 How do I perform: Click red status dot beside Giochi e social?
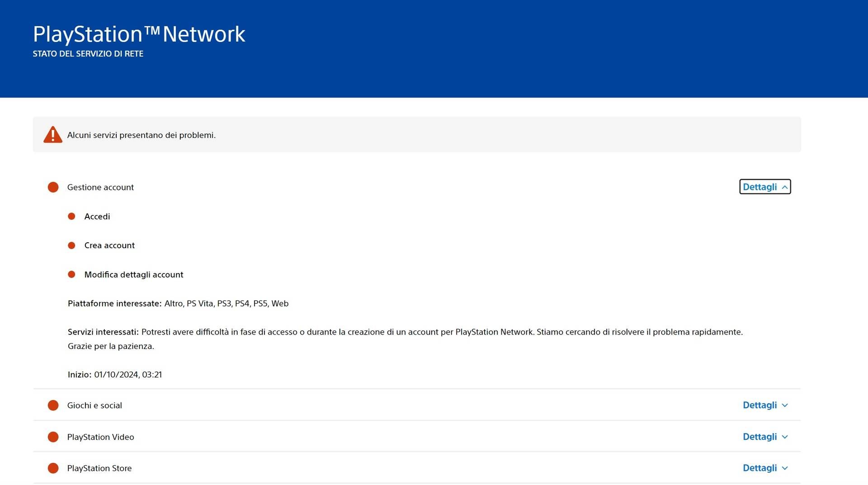[x=53, y=405]
